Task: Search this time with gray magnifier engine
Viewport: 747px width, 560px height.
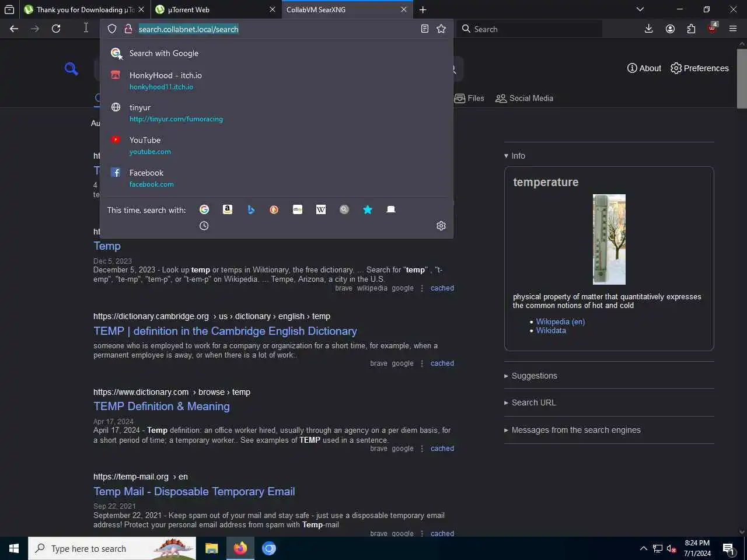Action: 344,209
